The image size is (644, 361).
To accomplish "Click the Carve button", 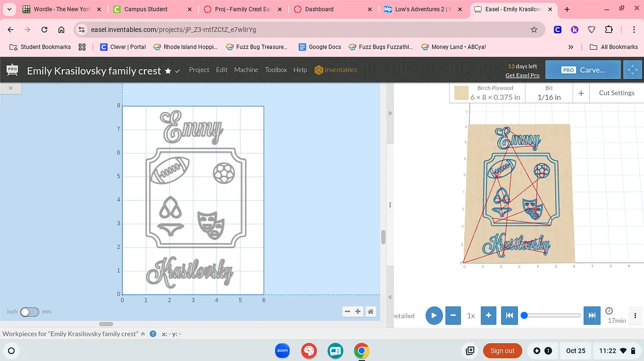I will tap(583, 70).
